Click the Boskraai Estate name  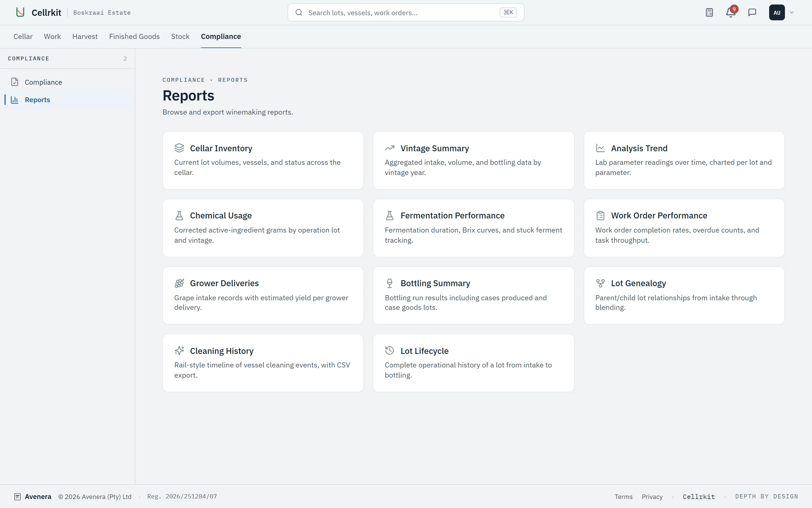tap(102, 12)
